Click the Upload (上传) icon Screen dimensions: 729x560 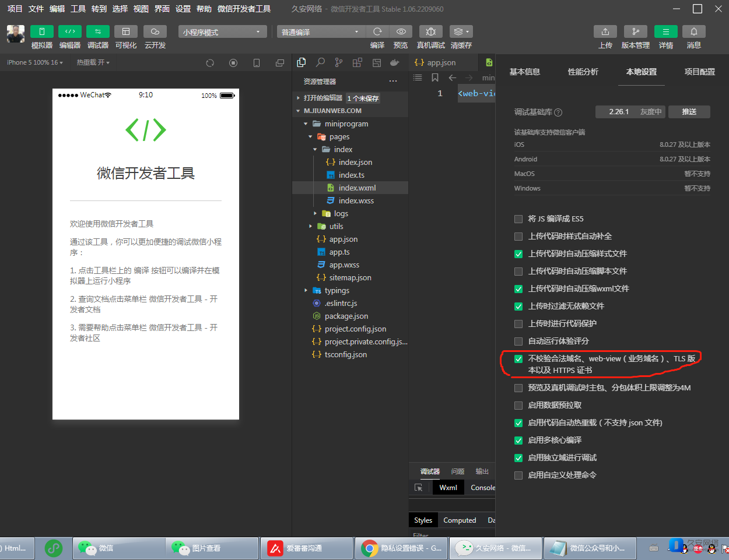(x=605, y=31)
